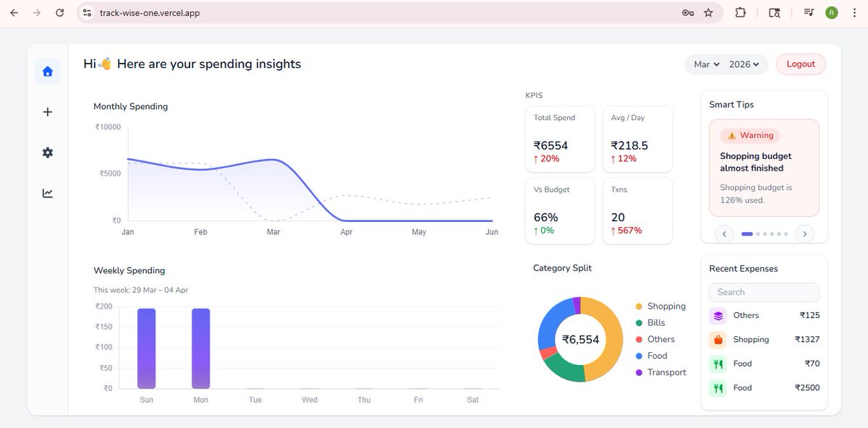The height and width of the screenshot is (428, 868).
Task: Click the ₹6,554 donut center total
Action: (581, 340)
